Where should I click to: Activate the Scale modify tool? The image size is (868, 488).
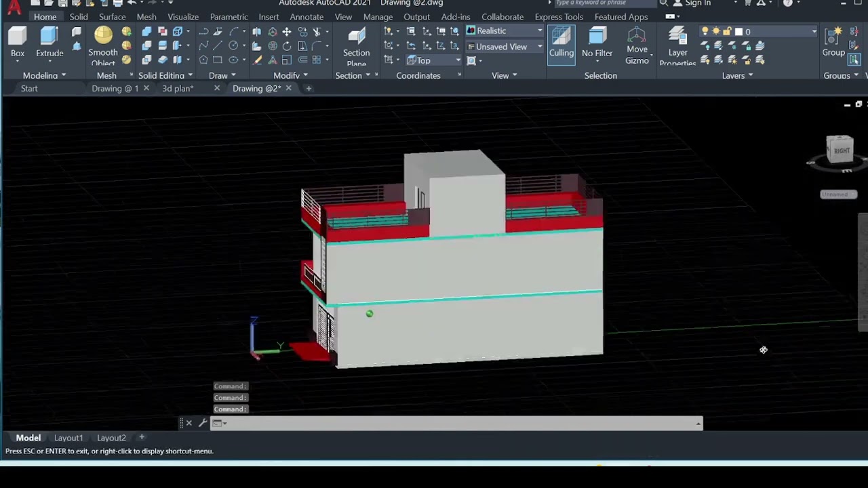click(286, 60)
